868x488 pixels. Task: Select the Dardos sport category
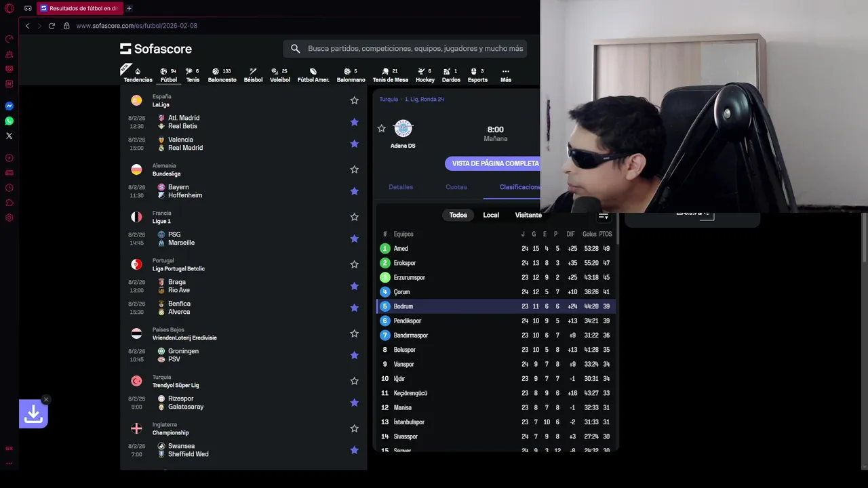(x=451, y=75)
